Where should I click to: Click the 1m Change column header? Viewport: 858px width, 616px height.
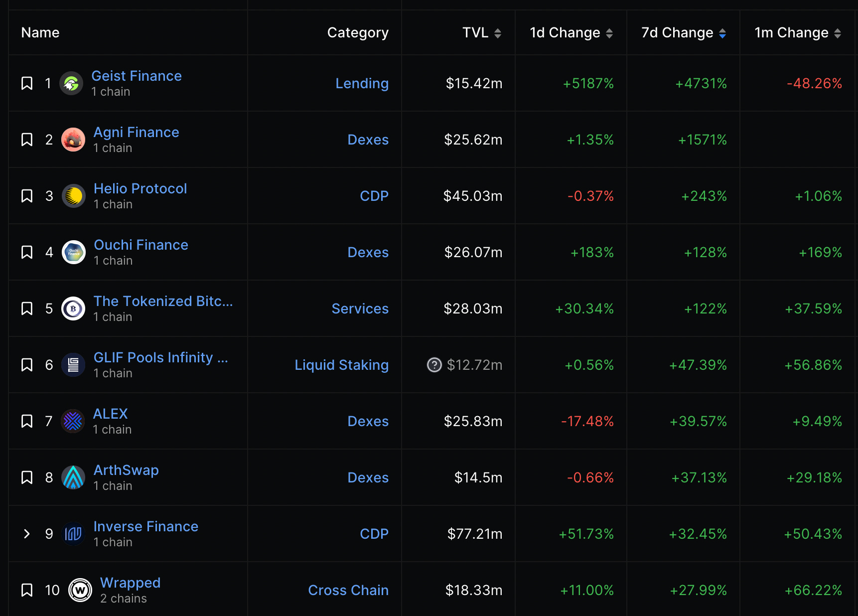click(x=791, y=33)
